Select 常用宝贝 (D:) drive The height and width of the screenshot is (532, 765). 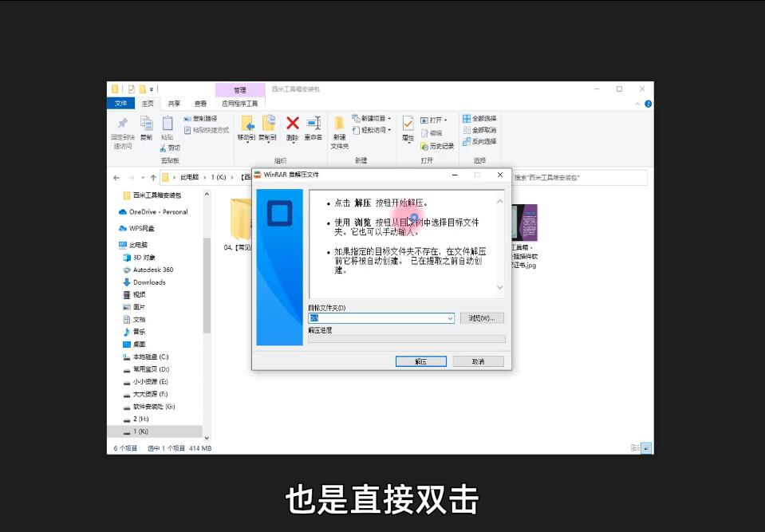coord(146,369)
